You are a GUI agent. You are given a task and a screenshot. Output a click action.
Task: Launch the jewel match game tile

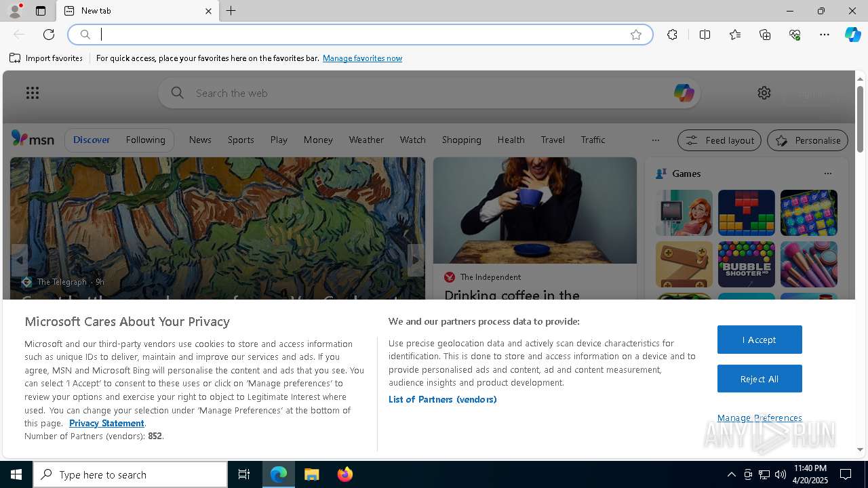(809, 213)
